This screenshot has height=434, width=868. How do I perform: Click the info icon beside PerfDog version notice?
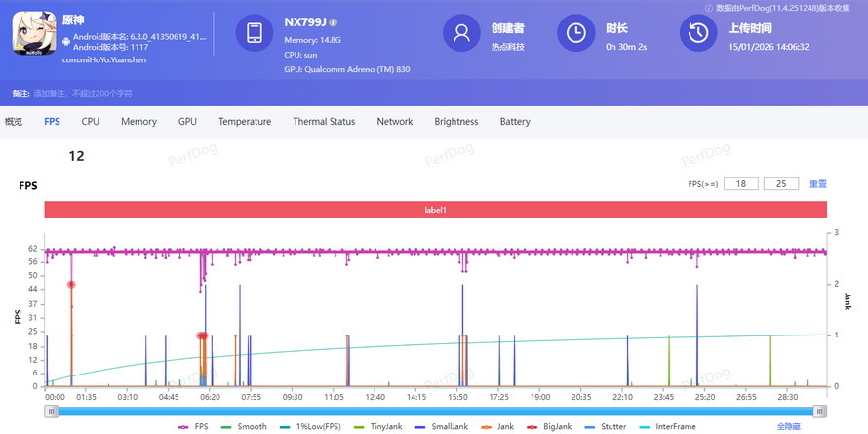coord(709,8)
